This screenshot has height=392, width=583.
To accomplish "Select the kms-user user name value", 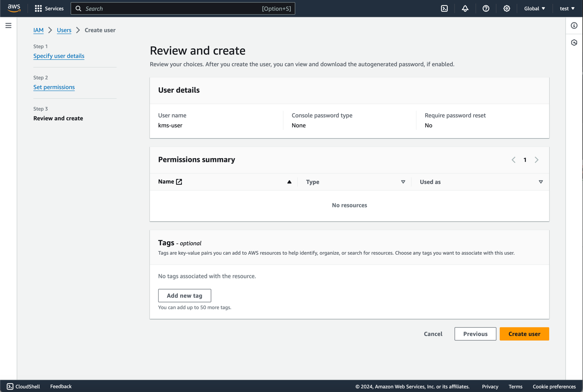I will pyautogui.click(x=170, y=125).
